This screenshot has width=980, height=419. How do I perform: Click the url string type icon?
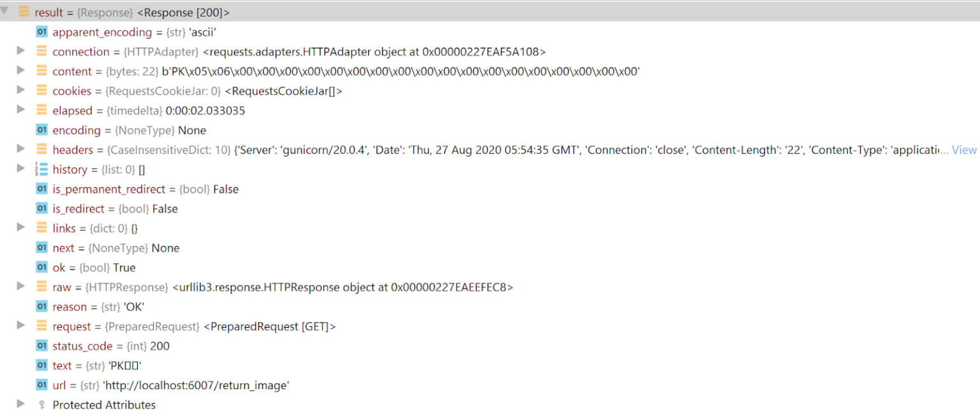[x=41, y=385]
